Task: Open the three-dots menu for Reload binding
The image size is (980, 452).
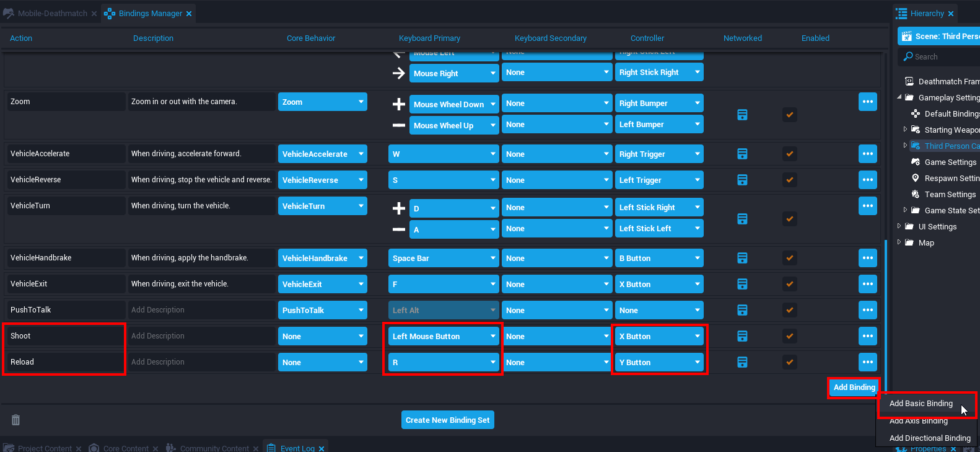Action: click(867, 362)
